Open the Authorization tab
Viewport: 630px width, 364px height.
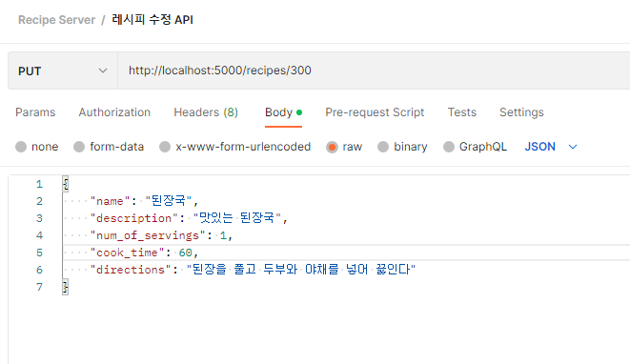[x=114, y=112]
